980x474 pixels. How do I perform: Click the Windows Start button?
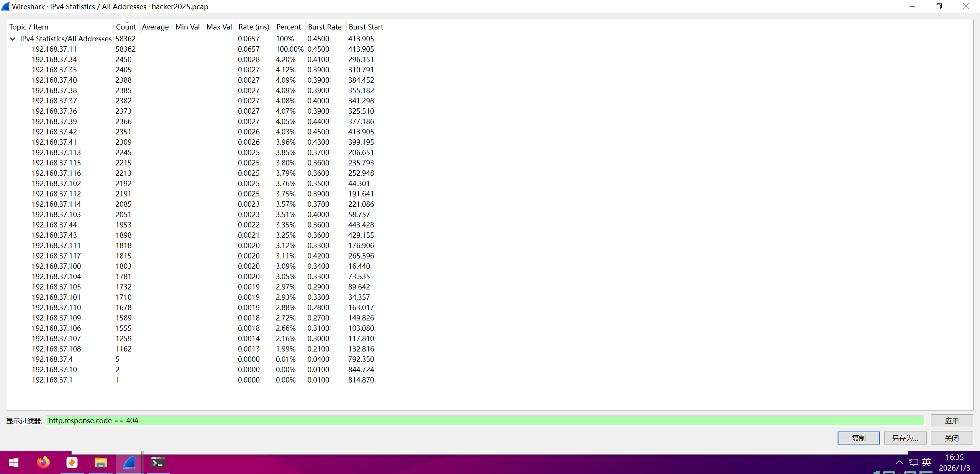(14, 463)
